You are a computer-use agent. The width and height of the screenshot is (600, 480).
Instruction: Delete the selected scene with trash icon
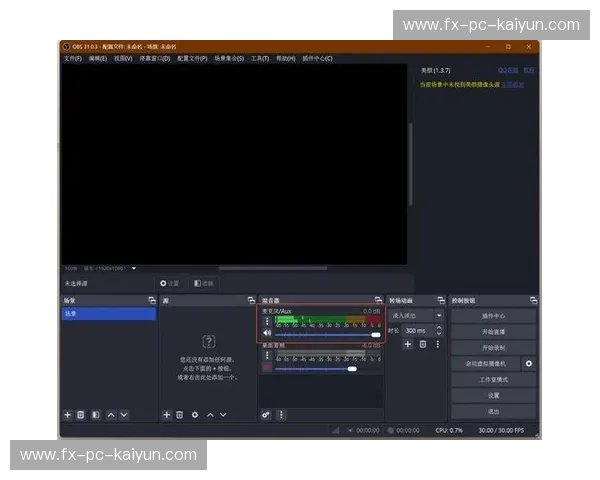[81, 414]
